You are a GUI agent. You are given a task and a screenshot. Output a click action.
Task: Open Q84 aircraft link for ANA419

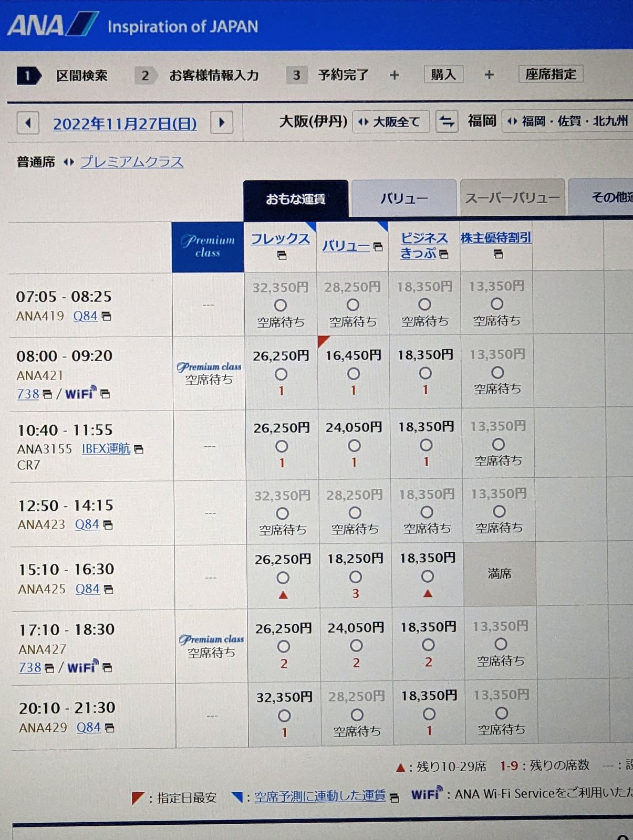86,316
